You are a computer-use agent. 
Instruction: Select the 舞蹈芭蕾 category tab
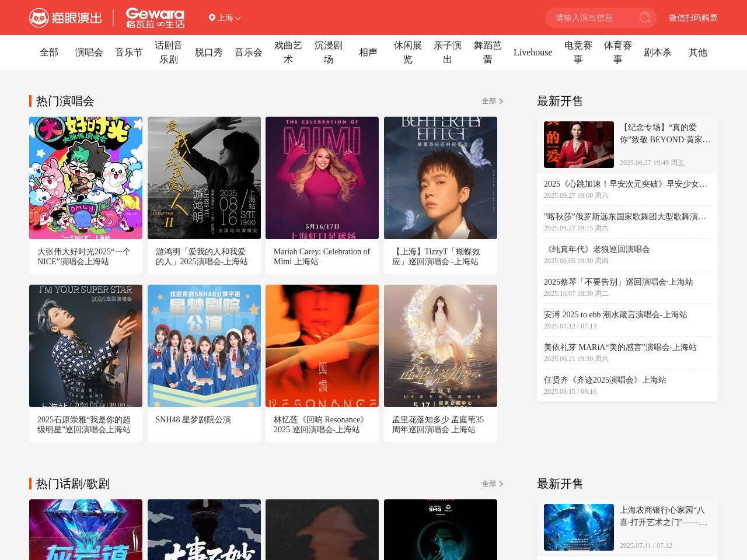[x=488, y=52]
